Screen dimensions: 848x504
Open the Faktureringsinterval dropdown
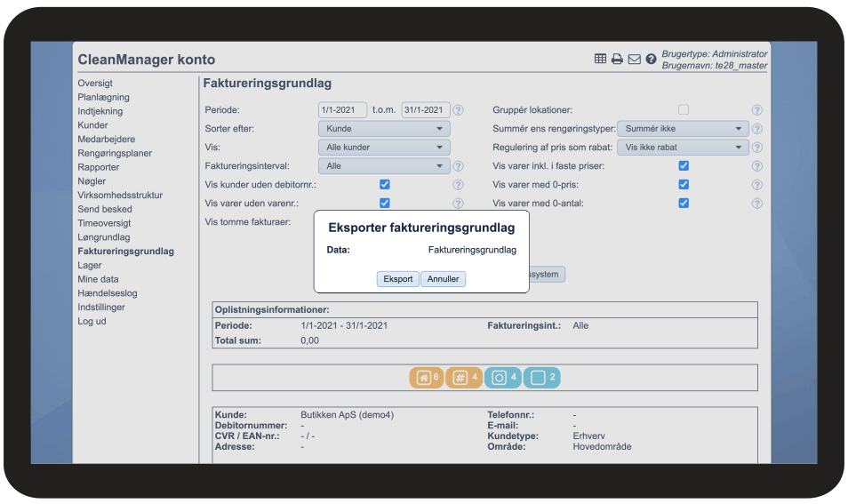click(384, 166)
